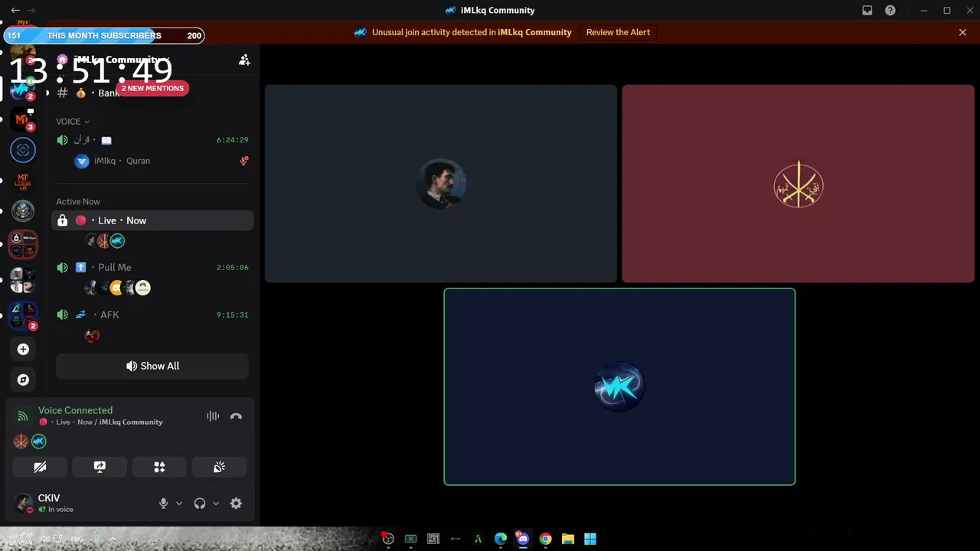Click the 2:05:06 timer on Pull Me
The width and height of the screenshot is (980, 551).
[233, 268]
